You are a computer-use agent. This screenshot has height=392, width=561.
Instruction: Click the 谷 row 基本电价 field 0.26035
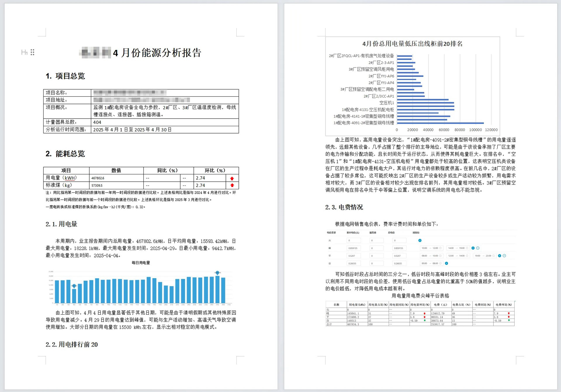[354, 263]
